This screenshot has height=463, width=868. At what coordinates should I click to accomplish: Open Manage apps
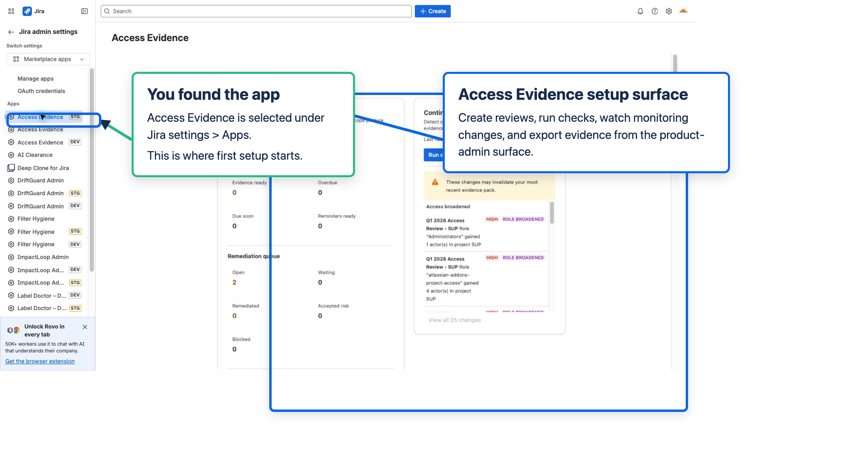[36, 79]
